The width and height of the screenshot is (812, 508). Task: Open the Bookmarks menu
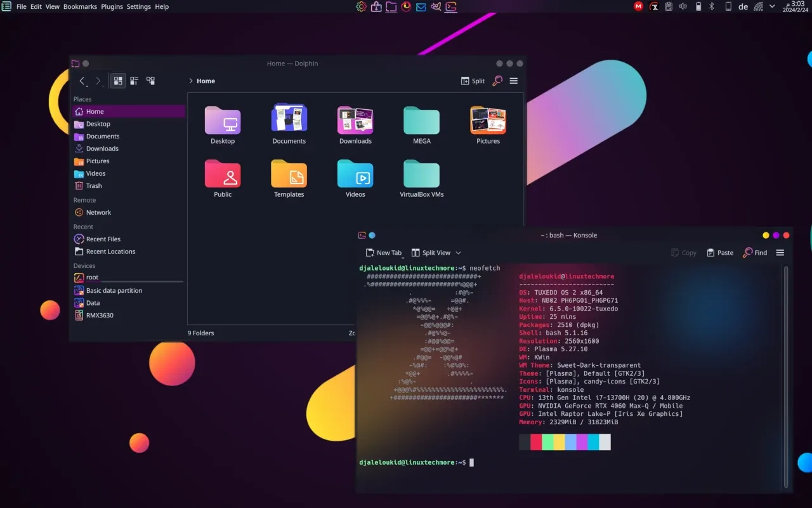pyautogui.click(x=81, y=6)
